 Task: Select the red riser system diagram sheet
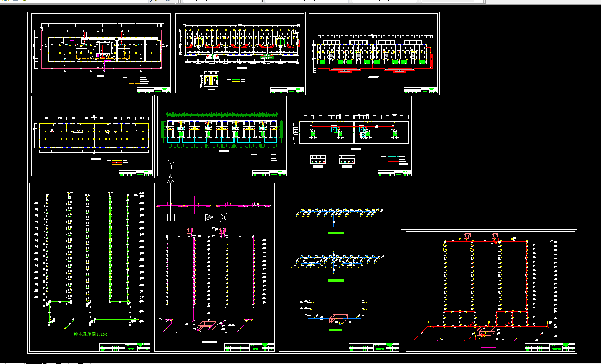coord(491,292)
